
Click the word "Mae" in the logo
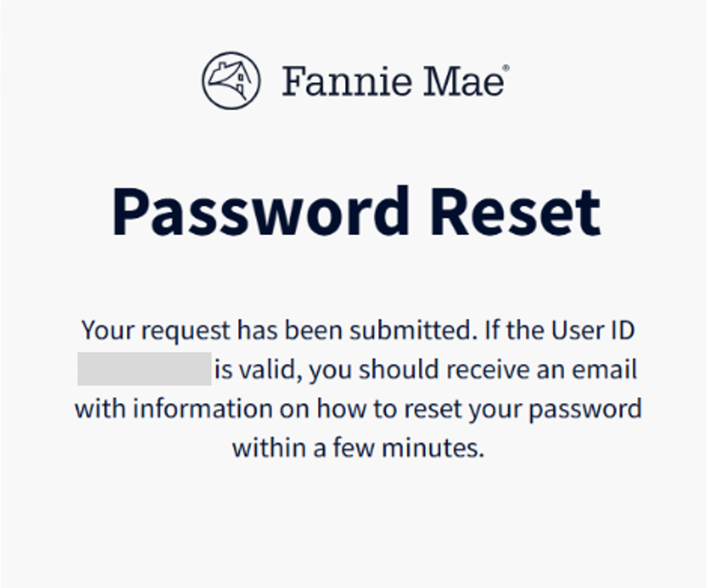click(x=463, y=81)
